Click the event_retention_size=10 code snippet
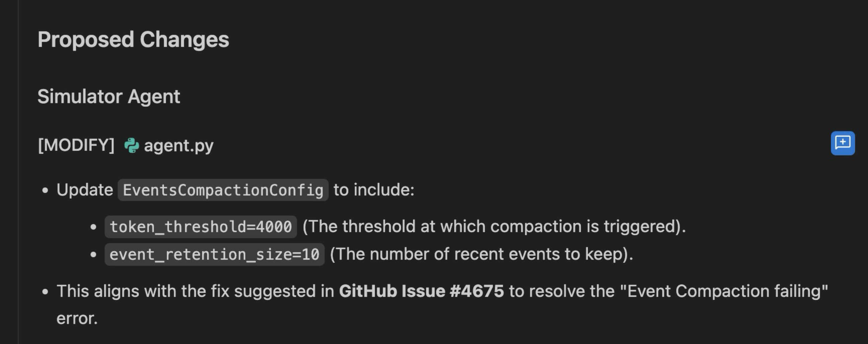 tap(214, 254)
